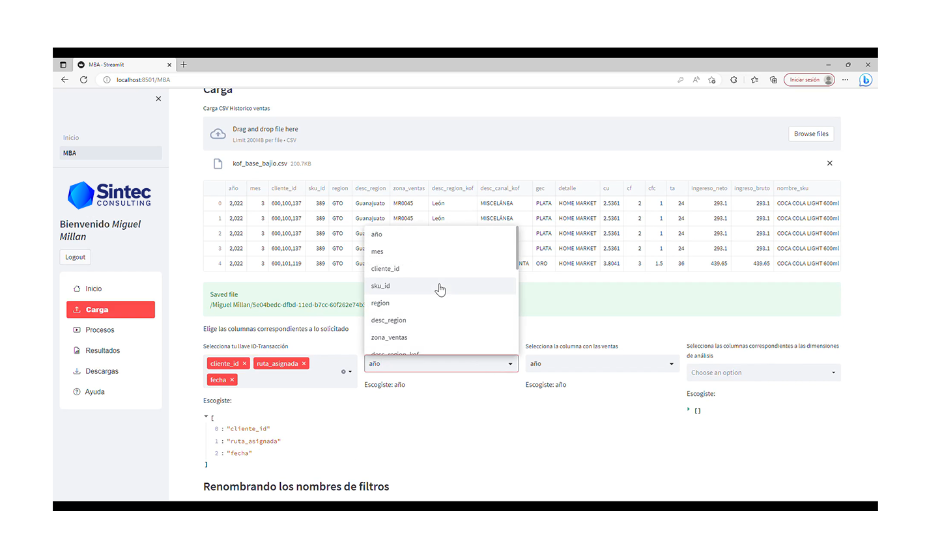Viewport: 942px width, 560px height.
Task: Choose 'zona_ventas' from dropdown list
Action: pyautogui.click(x=440, y=337)
